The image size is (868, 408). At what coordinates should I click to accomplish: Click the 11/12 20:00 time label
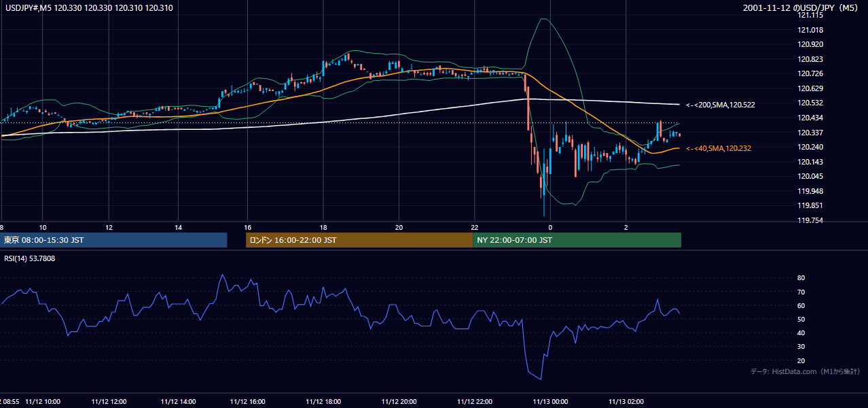399,402
